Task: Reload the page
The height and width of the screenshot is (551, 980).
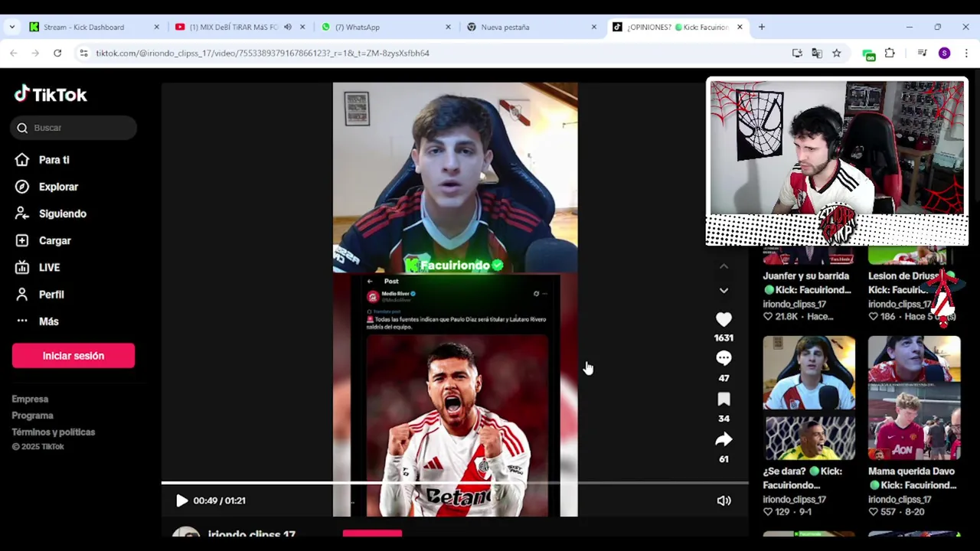Action: pos(57,53)
